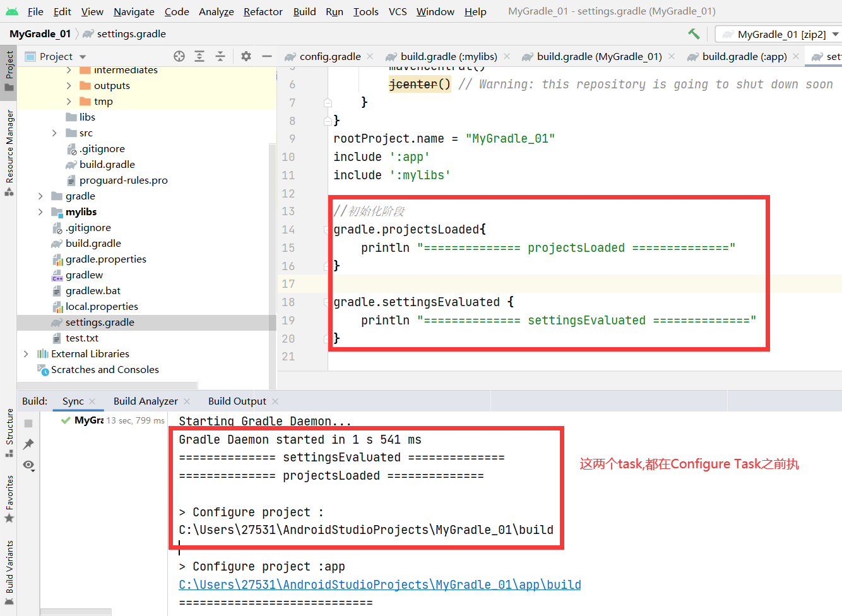
Task: Toggle the Build Variants tool window
Action: [x=8, y=569]
